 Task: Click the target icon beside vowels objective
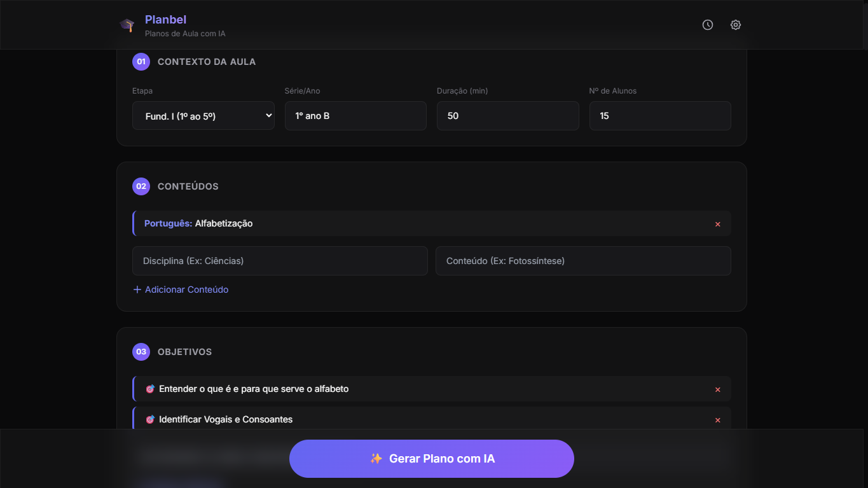[150, 419]
